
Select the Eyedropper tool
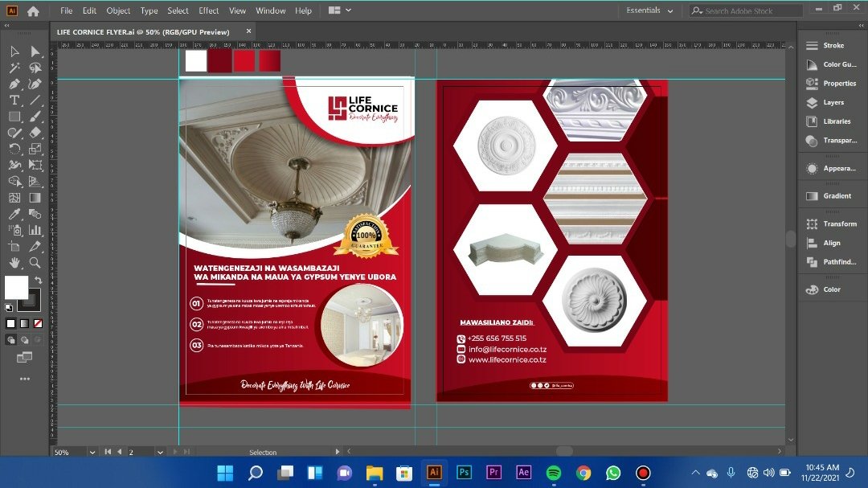(14, 214)
